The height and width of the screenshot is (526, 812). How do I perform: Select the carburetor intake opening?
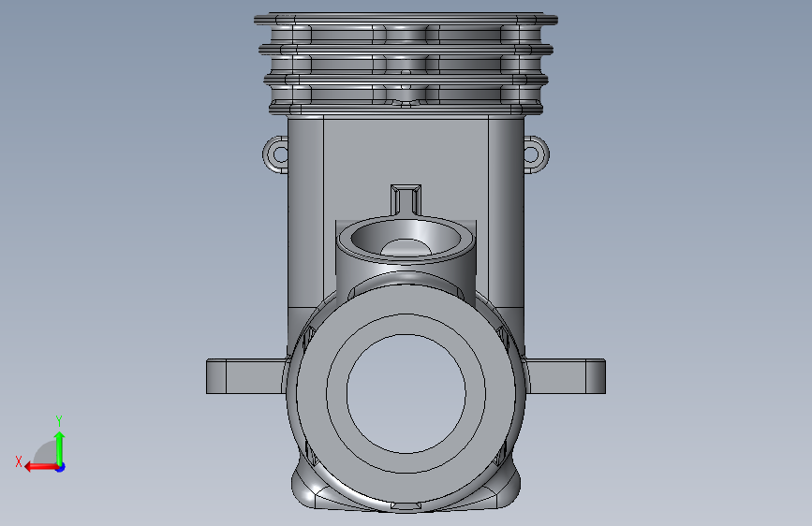click(x=406, y=238)
